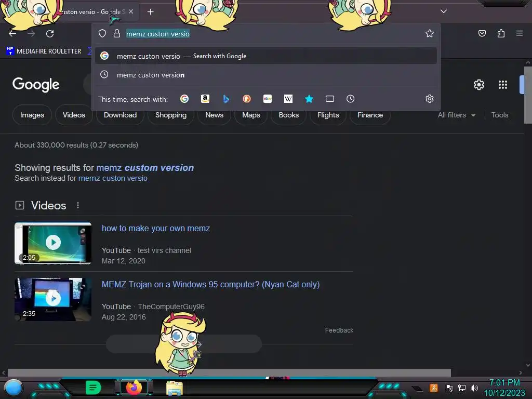The image size is (532, 399).
Task: Open Google apps grid icon
Action: click(x=503, y=85)
